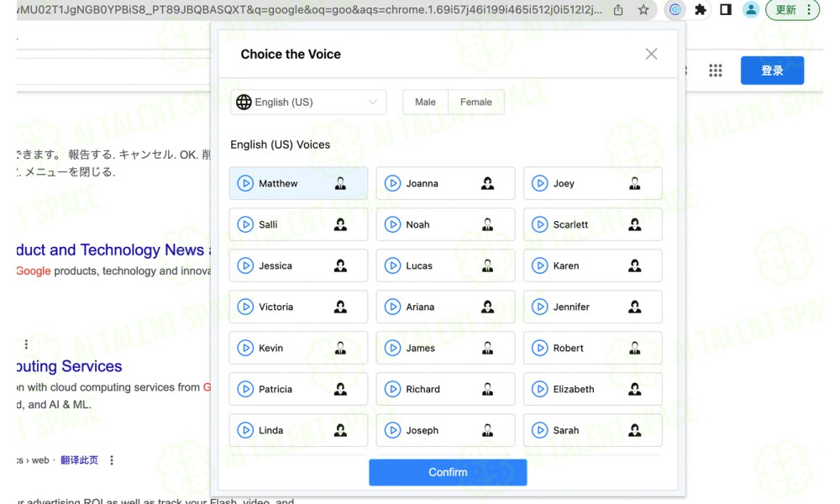Toggle the Chrome side panel icon
Image resolution: width=840 pixels, height=504 pixels.
pyautogui.click(x=726, y=9)
